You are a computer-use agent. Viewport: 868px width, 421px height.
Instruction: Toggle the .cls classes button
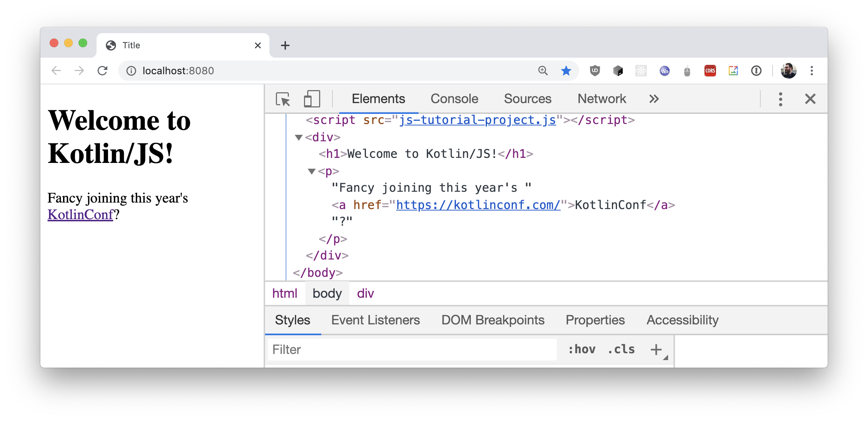(x=621, y=349)
